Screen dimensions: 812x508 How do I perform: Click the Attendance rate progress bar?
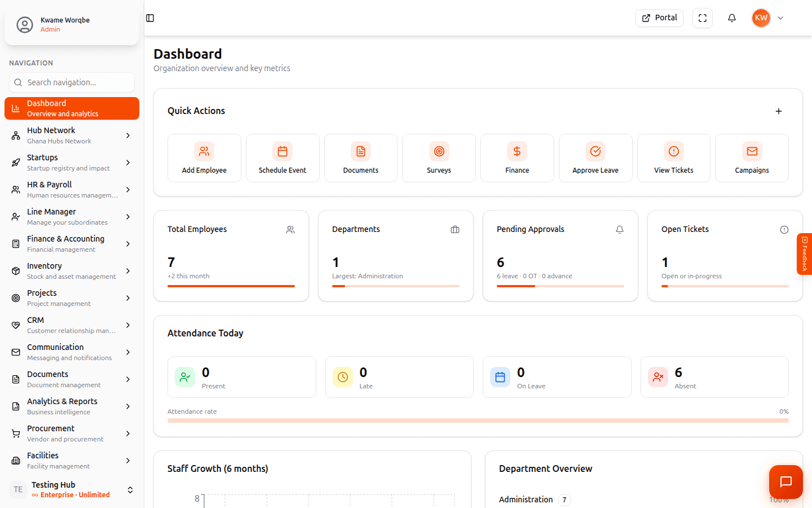pos(478,421)
